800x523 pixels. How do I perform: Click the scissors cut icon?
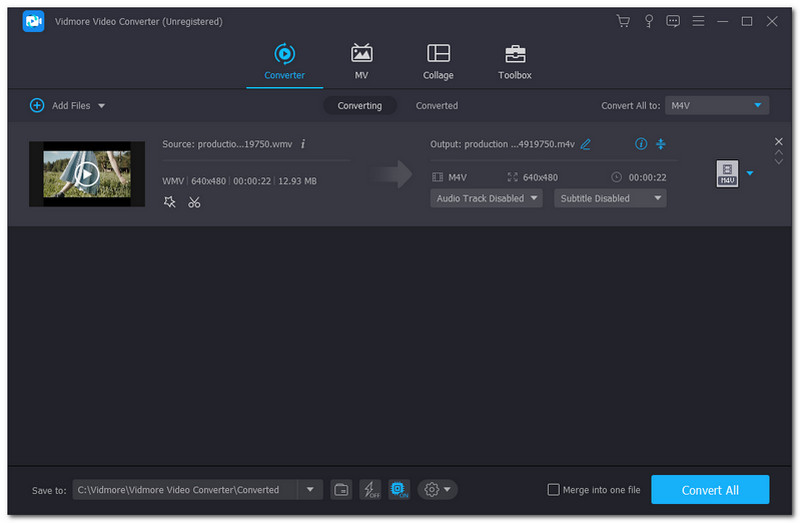194,202
